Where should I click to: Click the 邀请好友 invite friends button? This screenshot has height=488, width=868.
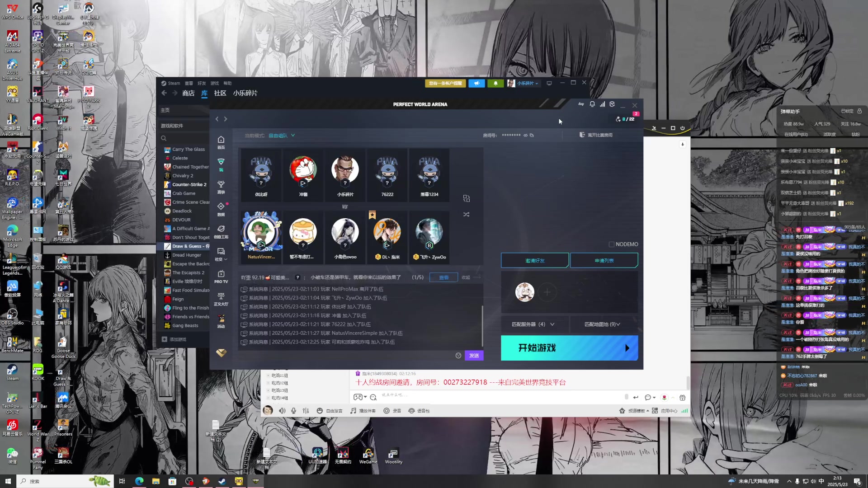535,261
